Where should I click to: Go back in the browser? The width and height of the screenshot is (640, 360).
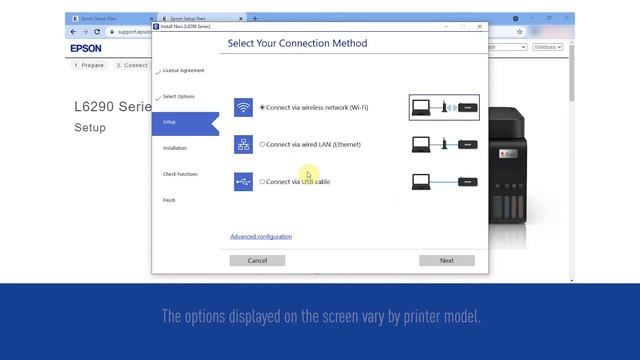(73, 32)
